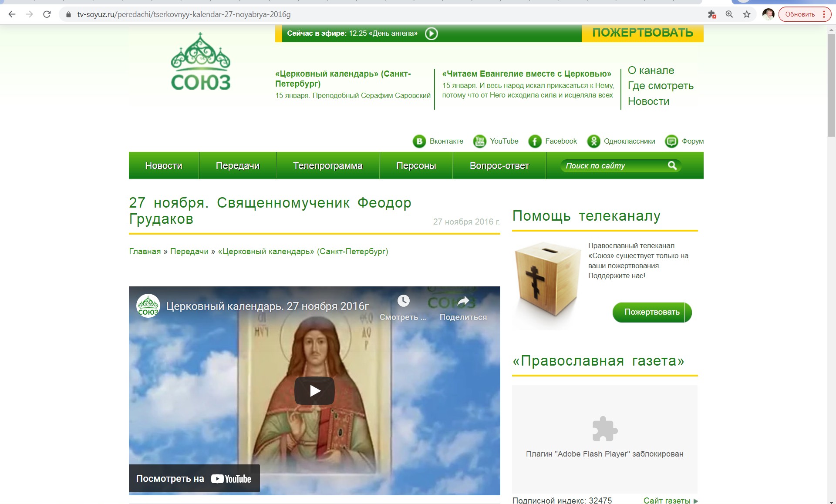Select the Персоны menu item
The height and width of the screenshot is (504, 836).
click(x=416, y=165)
